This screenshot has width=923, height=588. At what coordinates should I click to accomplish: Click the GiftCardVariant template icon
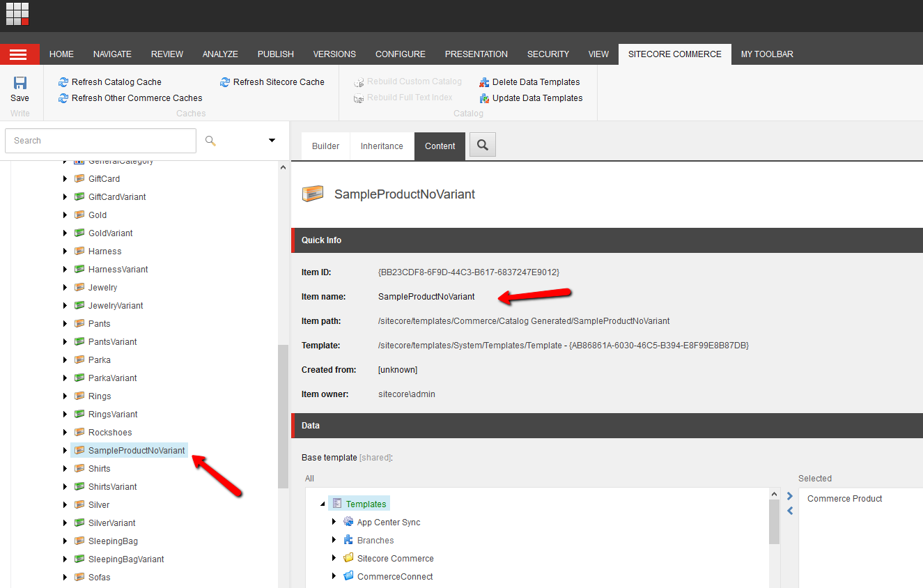point(79,197)
